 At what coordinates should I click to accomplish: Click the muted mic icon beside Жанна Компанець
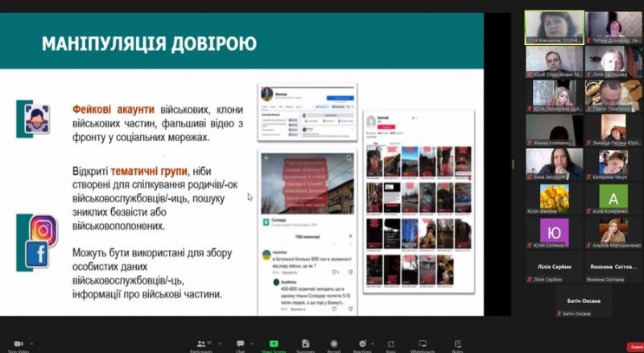[530, 143]
